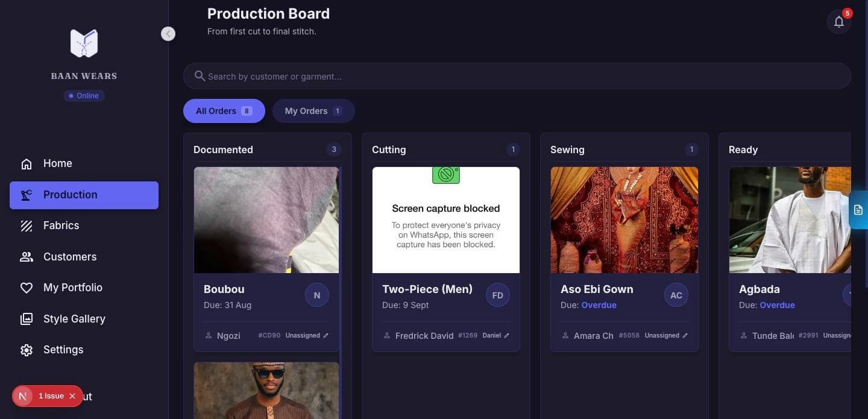Click the Boubou card title

pos(224,289)
